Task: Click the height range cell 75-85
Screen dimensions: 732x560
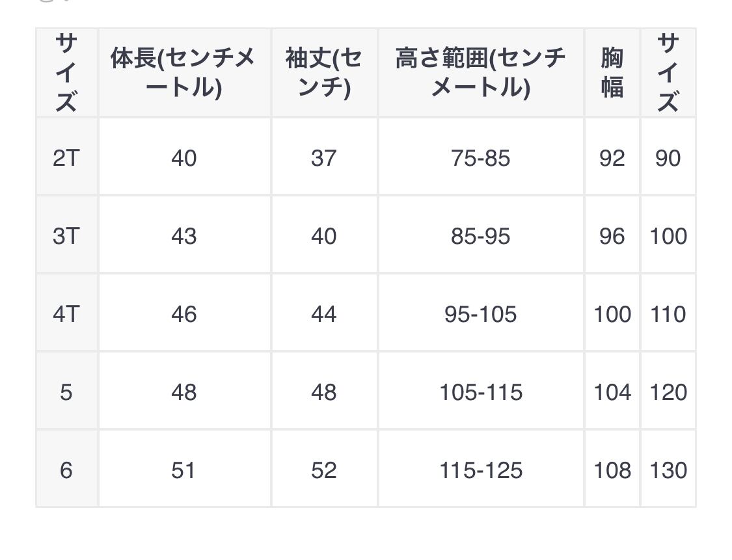Action: pyautogui.click(x=480, y=158)
